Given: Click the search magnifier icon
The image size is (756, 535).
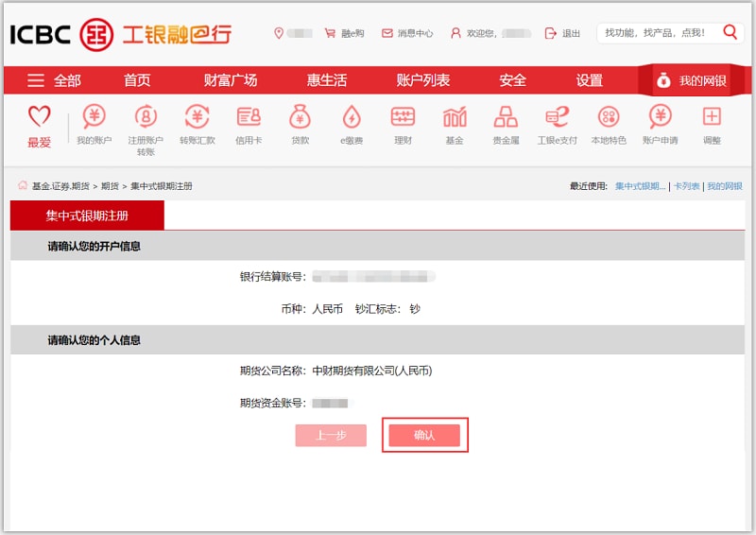Looking at the screenshot, I should click(730, 32).
